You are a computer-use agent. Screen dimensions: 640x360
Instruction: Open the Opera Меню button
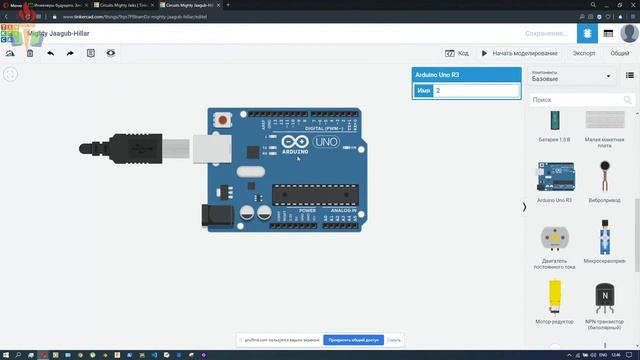[x=12, y=5]
